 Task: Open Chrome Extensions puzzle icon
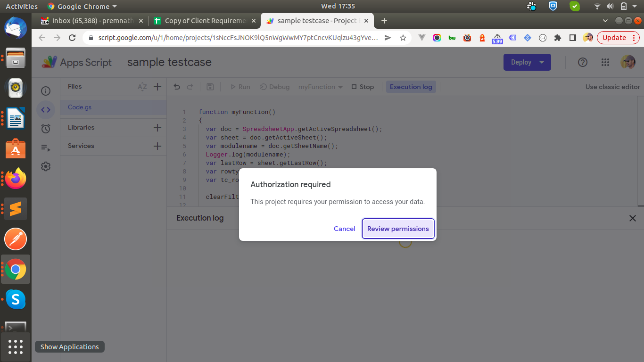tap(558, 38)
